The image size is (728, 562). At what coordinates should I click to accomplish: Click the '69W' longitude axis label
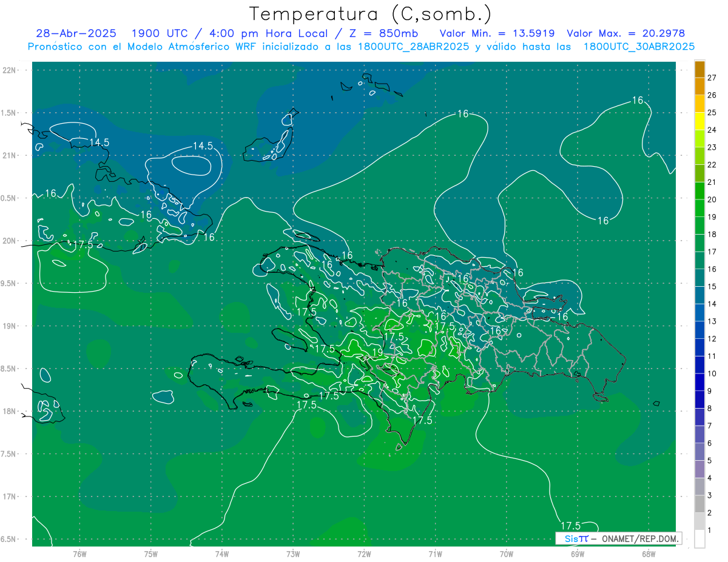[x=577, y=554]
